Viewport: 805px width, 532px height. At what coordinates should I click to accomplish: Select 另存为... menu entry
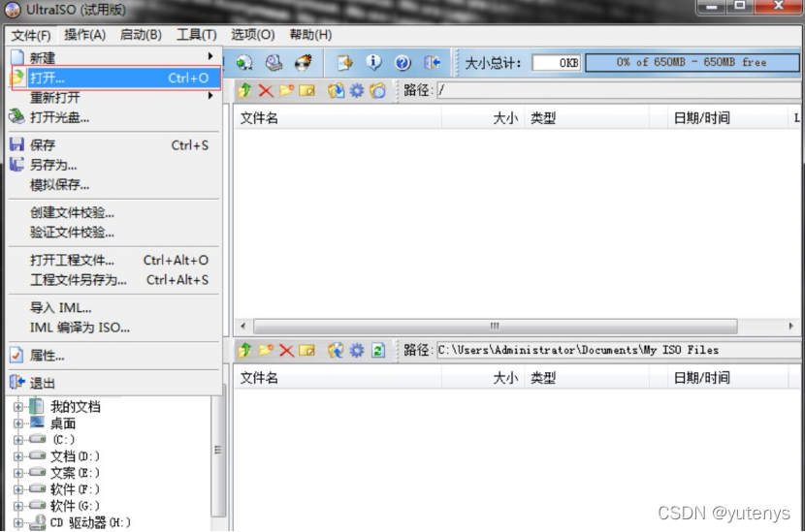[x=114, y=165]
